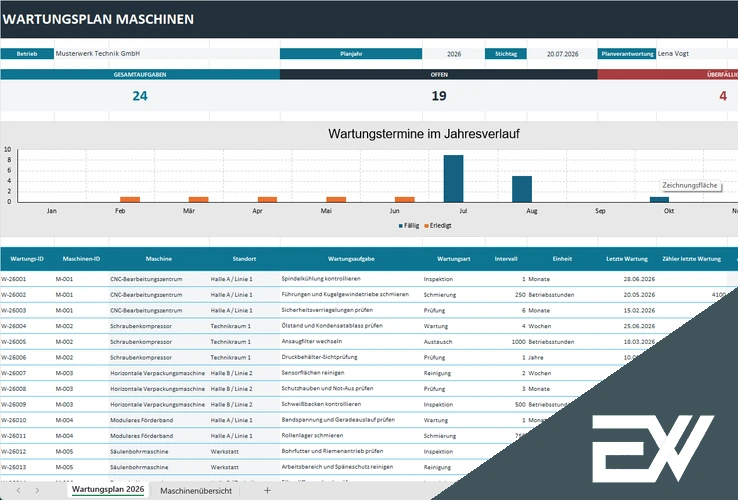The image size is (738, 500).
Task: Select the Stichtag date 20.07.2026
Action: point(562,54)
